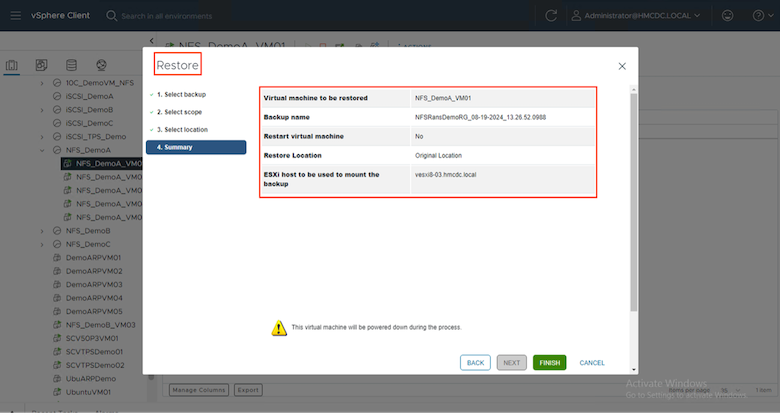
Task: Switch to Hosts and Clusters inventory icon
Action: pyautogui.click(x=11, y=65)
